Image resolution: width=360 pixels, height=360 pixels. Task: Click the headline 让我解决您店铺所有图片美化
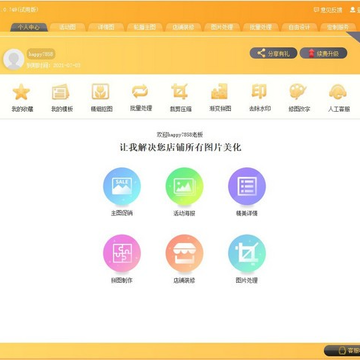180,147
